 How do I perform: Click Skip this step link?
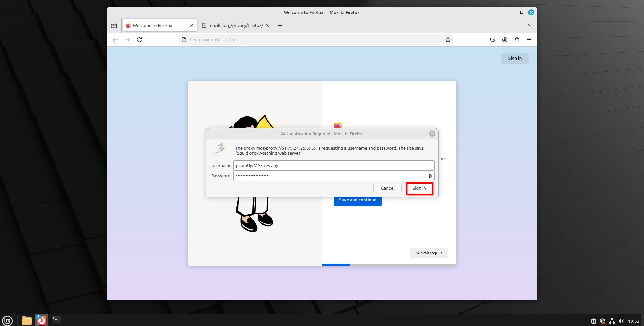pyautogui.click(x=429, y=253)
